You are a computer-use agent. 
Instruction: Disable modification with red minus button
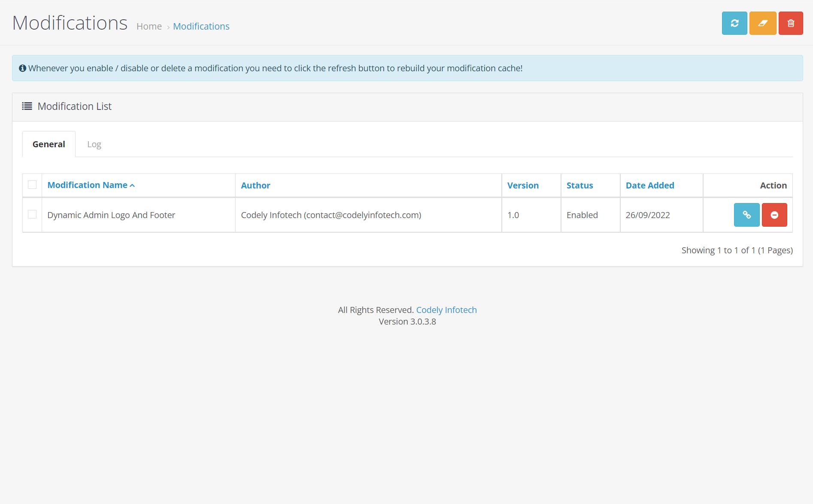tap(774, 215)
